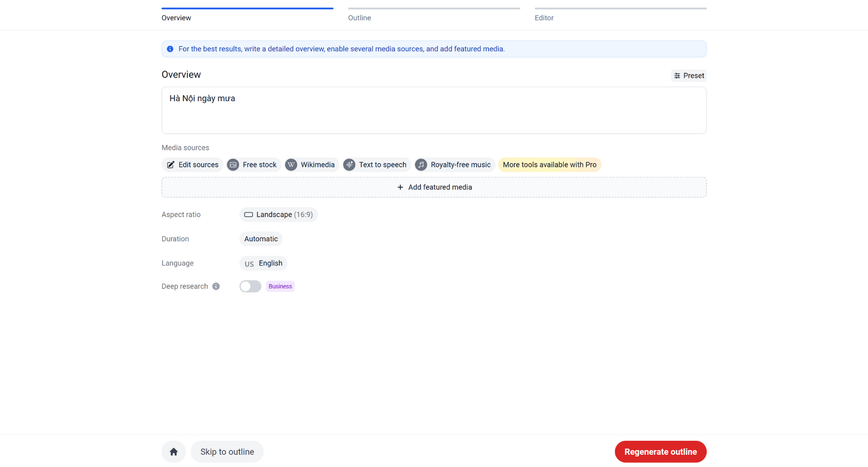Viewport: 868px width, 467px height.
Task: Open the English language selector
Action: [x=264, y=263]
